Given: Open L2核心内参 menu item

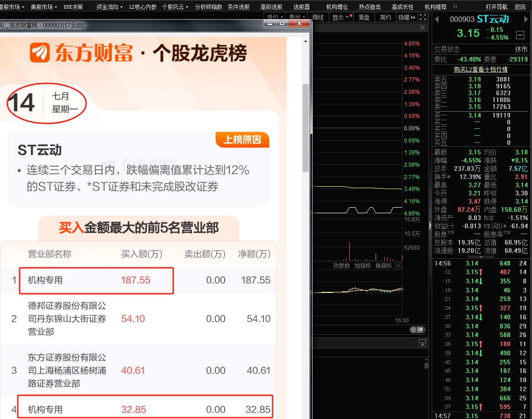Looking at the screenshot, I should (x=143, y=7).
